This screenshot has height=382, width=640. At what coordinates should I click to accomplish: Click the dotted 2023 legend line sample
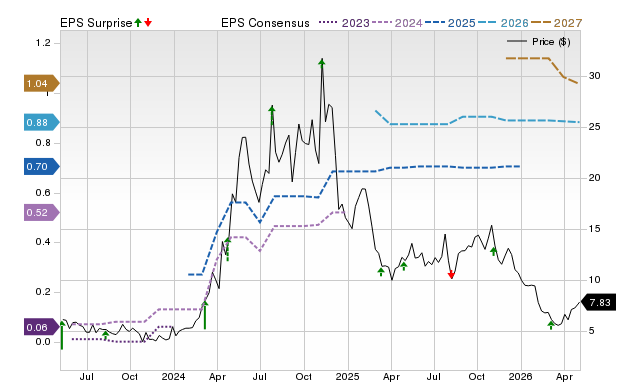point(328,22)
